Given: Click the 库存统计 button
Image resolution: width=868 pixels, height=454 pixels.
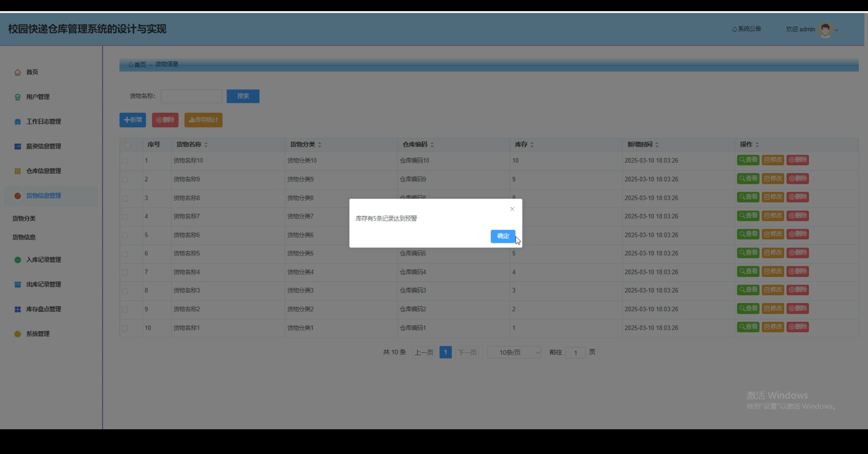Looking at the screenshot, I should click(203, 120).
